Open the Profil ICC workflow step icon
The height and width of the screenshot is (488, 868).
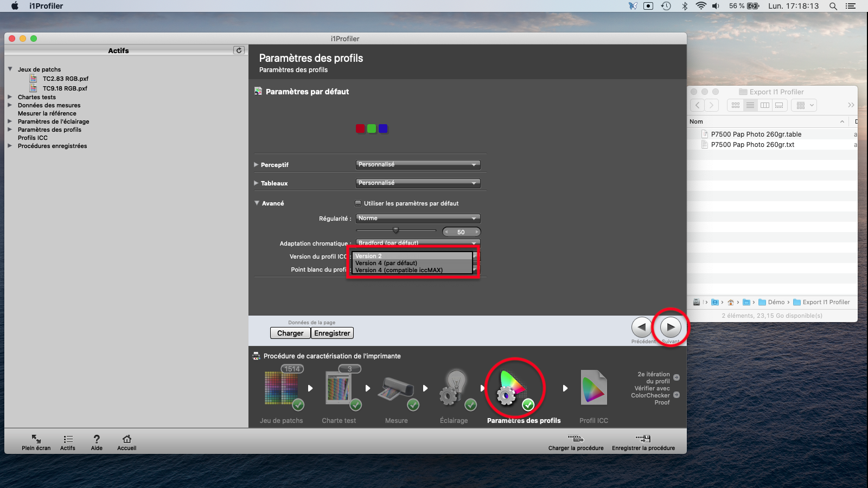point(594,388)
